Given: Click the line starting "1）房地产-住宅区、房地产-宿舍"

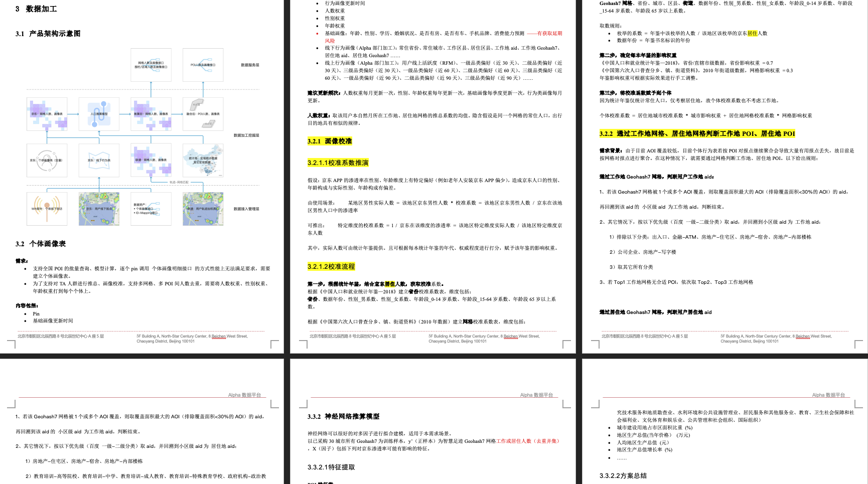Looking at the screenshot, I should pos(84,461).
